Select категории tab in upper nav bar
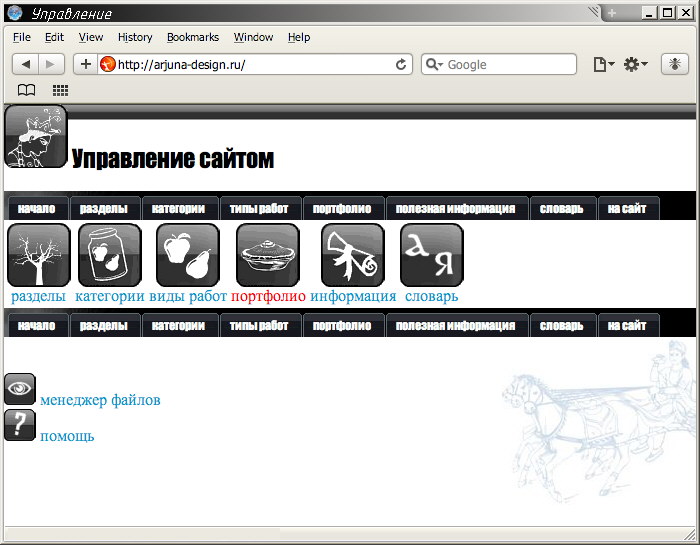The image size is (700, 545). tap(179, 208)
